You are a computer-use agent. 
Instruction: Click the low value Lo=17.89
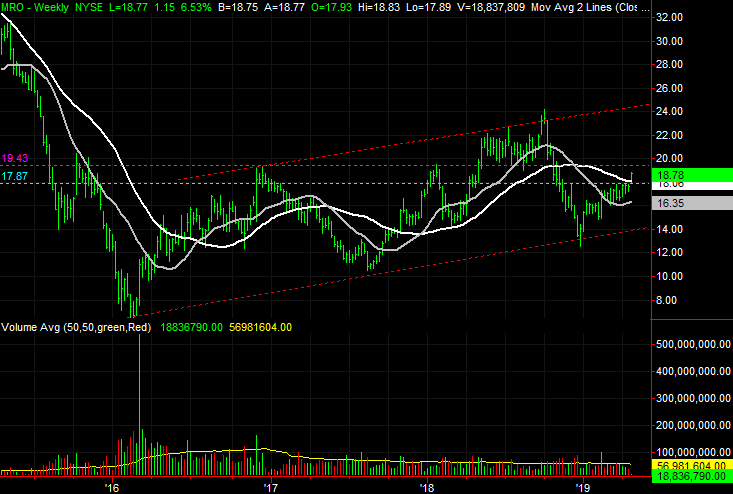click(x=429, y=7)
